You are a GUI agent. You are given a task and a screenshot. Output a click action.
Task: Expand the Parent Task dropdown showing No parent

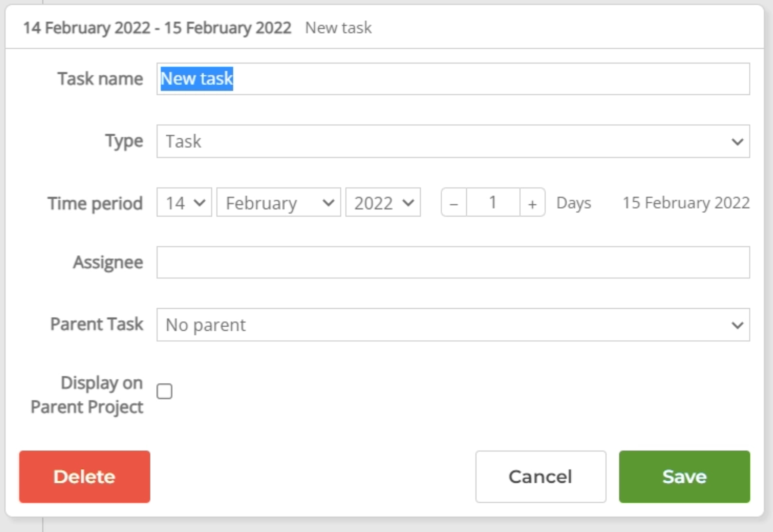[453, 325]
